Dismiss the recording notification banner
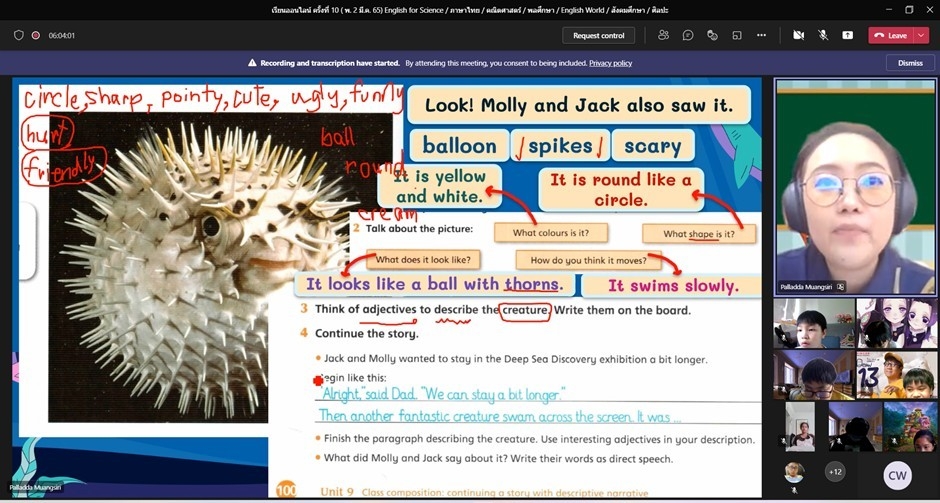 click(910, 63)
